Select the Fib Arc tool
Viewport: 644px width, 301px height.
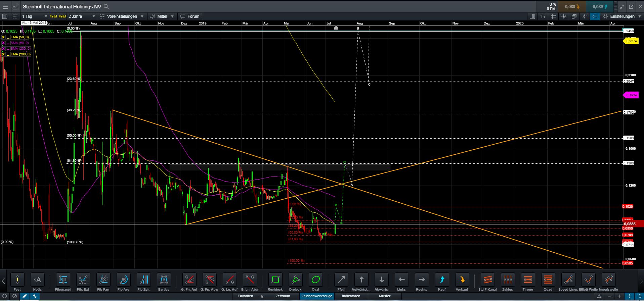(x=124, y=280)
